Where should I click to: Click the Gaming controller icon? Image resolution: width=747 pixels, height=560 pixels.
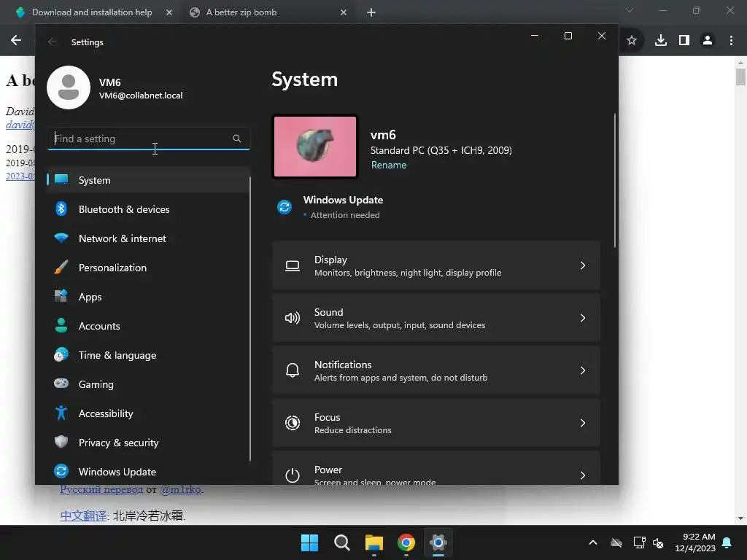pos(61,384)
